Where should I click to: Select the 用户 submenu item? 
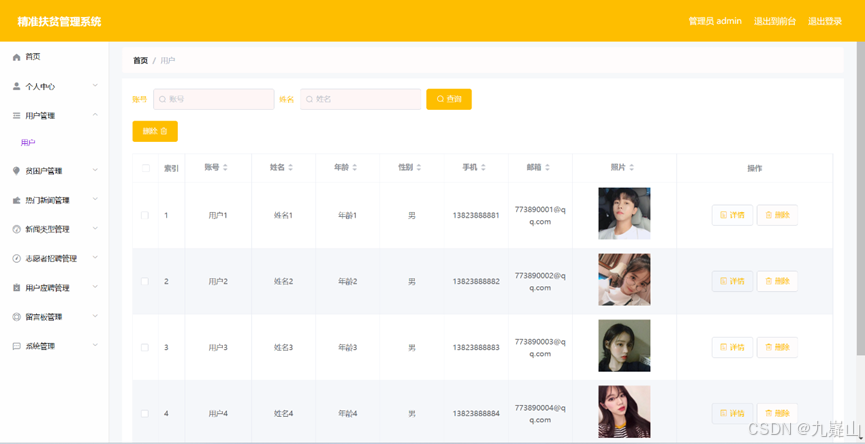(28, 143)
